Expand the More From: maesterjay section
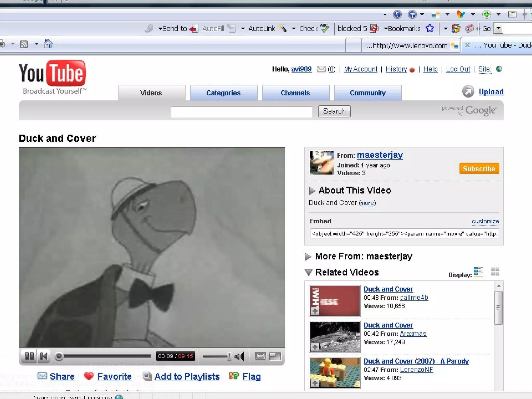The height and width of the screenshot is (399, 532). (308, 257)
